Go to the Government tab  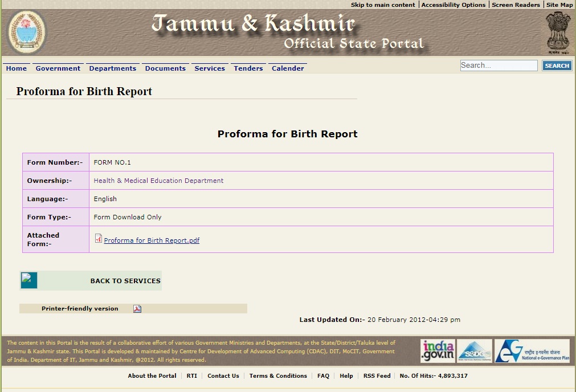coord(58,68)
